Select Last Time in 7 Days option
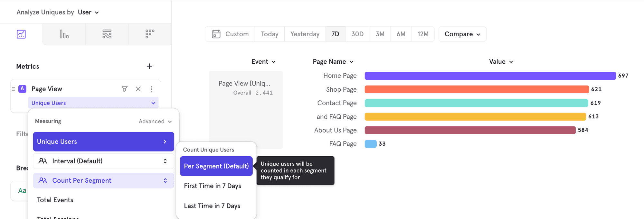 point(212,206)
